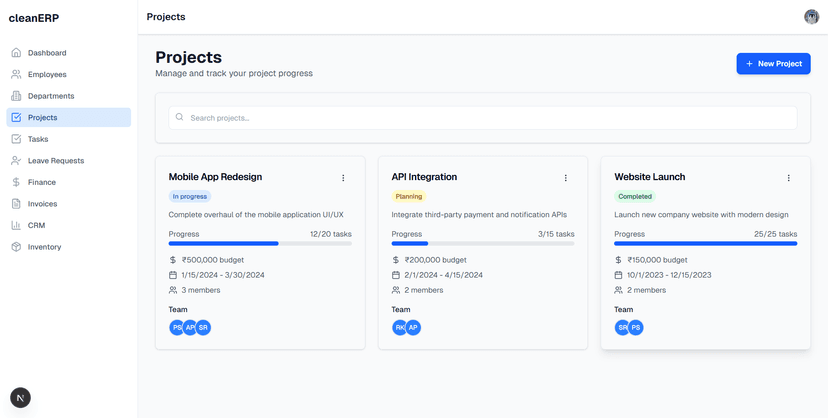Image resolution: width=828 pixels, height=418 pixels.
Task: Click the AP avatar in API Integration team
Action: [x=413, y=328]
